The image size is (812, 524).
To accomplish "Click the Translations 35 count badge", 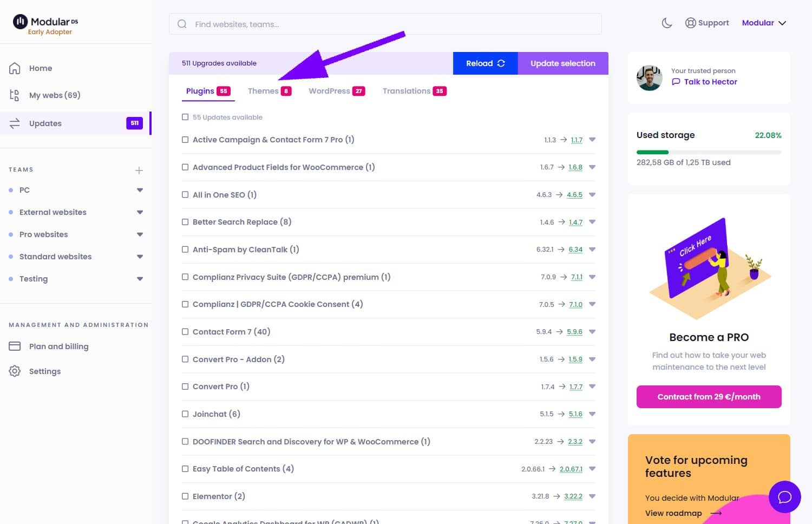I will tap(440, 91).
